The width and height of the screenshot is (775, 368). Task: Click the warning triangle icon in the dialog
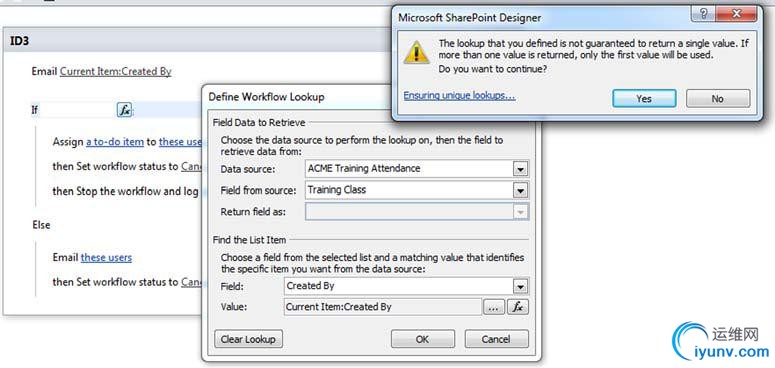[x=416, y=52]
